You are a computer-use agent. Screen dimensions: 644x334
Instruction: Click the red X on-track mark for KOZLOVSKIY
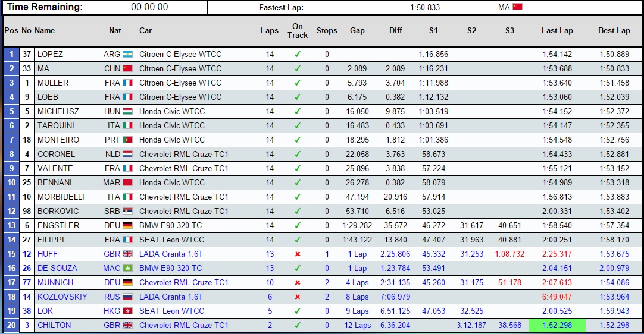pos(298,297)
